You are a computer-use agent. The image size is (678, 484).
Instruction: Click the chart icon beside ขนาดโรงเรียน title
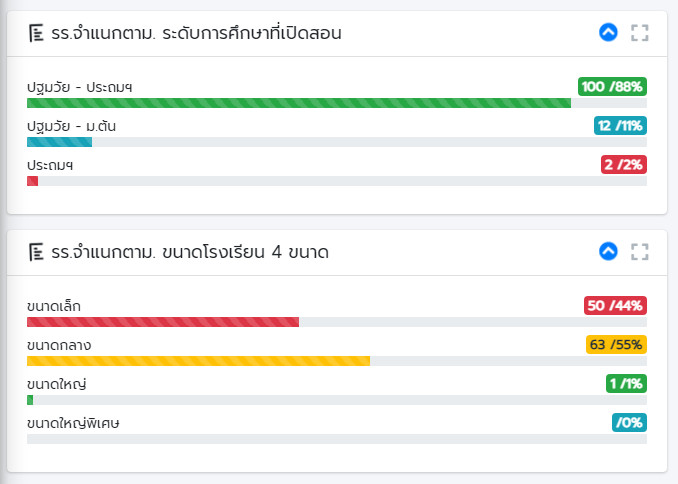36,252
